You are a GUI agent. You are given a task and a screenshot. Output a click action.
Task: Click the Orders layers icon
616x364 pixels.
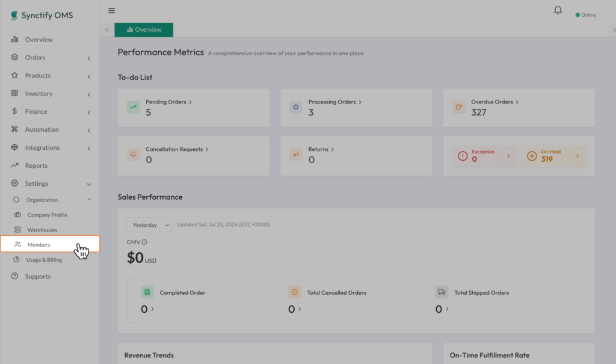coord(14,57)
